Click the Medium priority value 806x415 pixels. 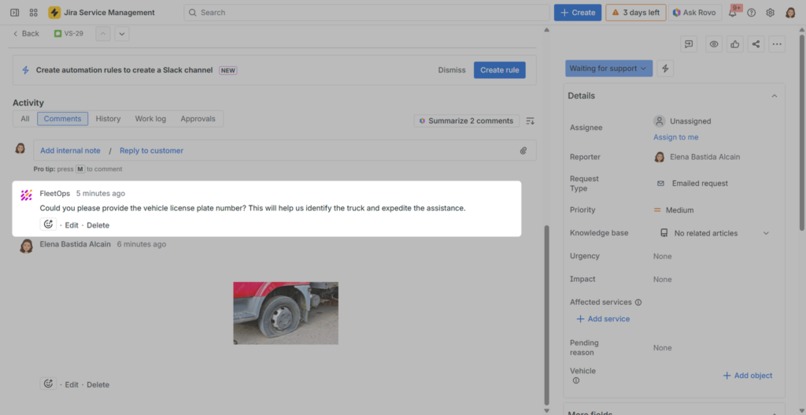pos(674,210)
